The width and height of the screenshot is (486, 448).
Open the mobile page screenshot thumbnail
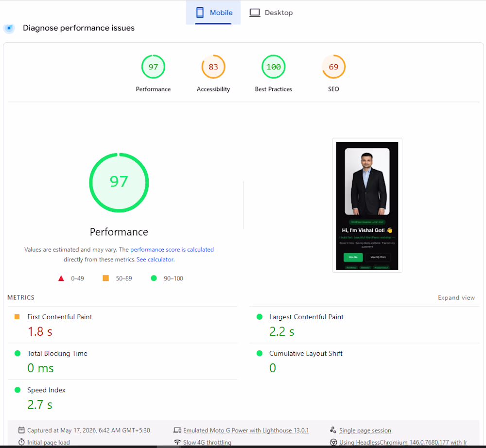click(367, 206)
